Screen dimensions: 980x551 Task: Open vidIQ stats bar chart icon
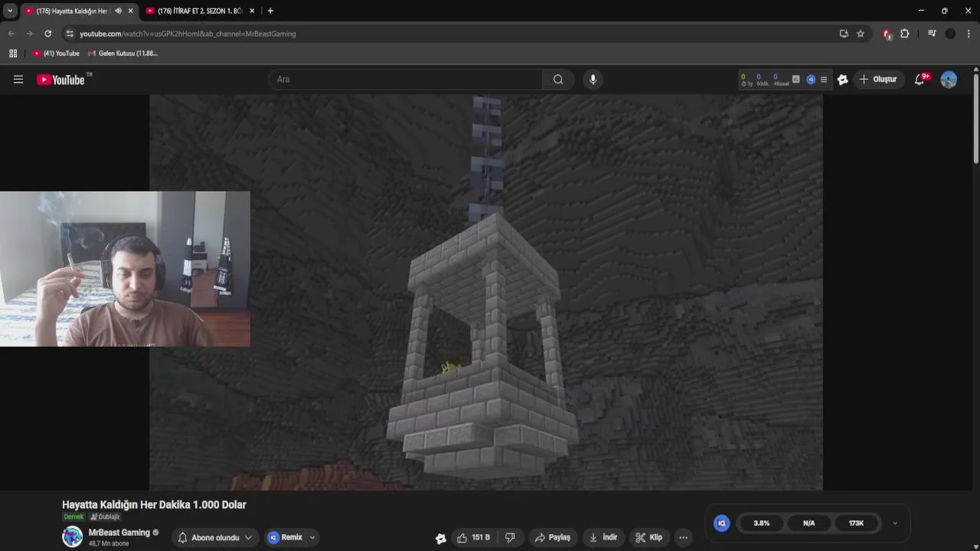tap(795, 80)
